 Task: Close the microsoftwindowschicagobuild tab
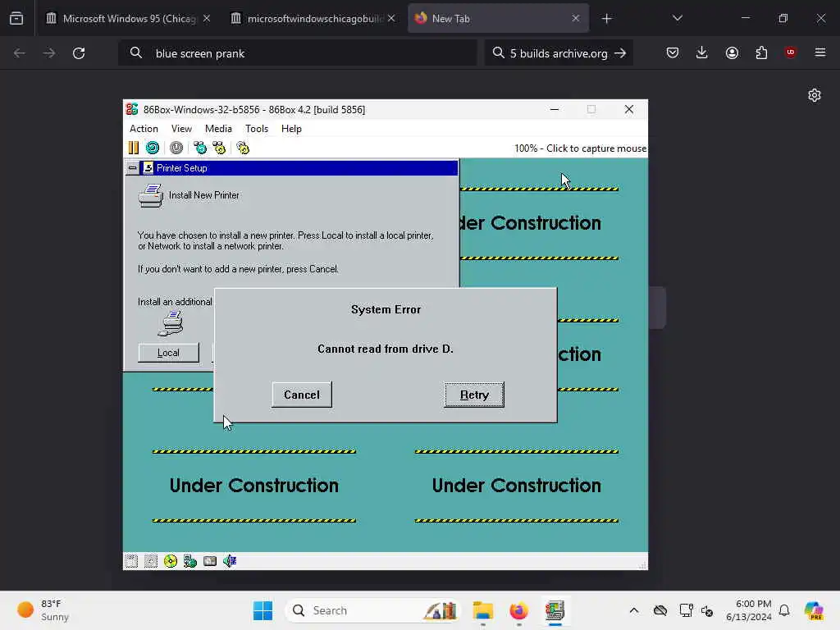coord(391,18)
